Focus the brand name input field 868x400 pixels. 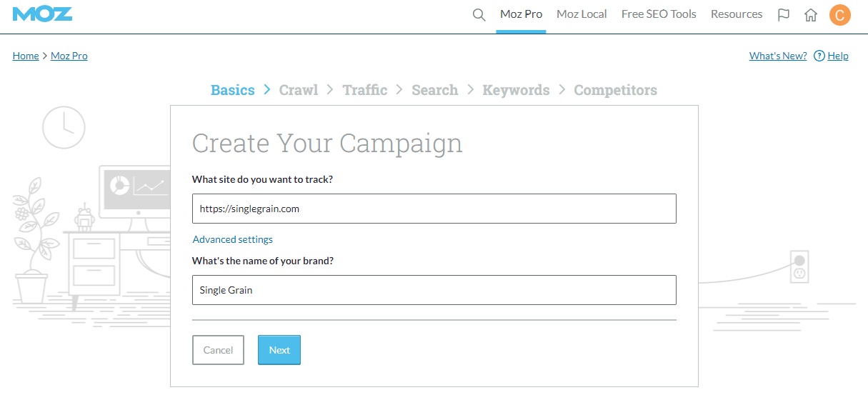(x=434, y=290)
